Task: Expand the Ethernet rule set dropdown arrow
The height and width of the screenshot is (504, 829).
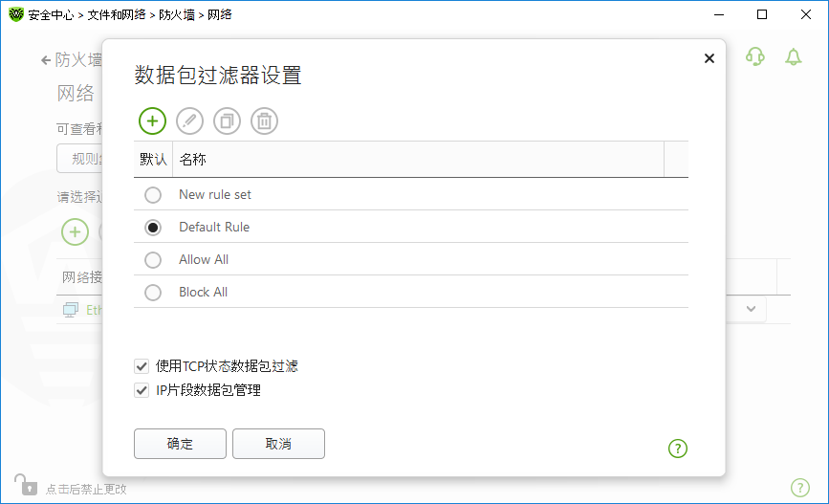Action: pyautogui.click(x=751, y=309)
